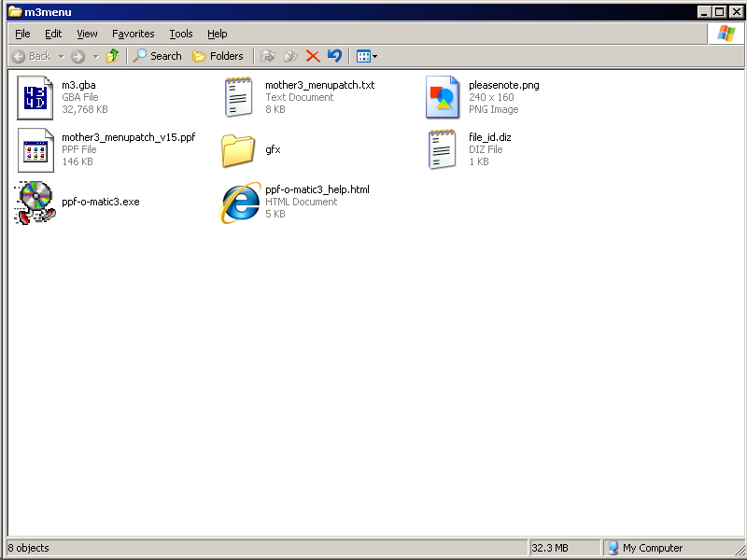The width and height of the screenshot is (747, 560).
Task: Expand the Forward button history dropdown arrow
Action: click(x=93, y=56)
